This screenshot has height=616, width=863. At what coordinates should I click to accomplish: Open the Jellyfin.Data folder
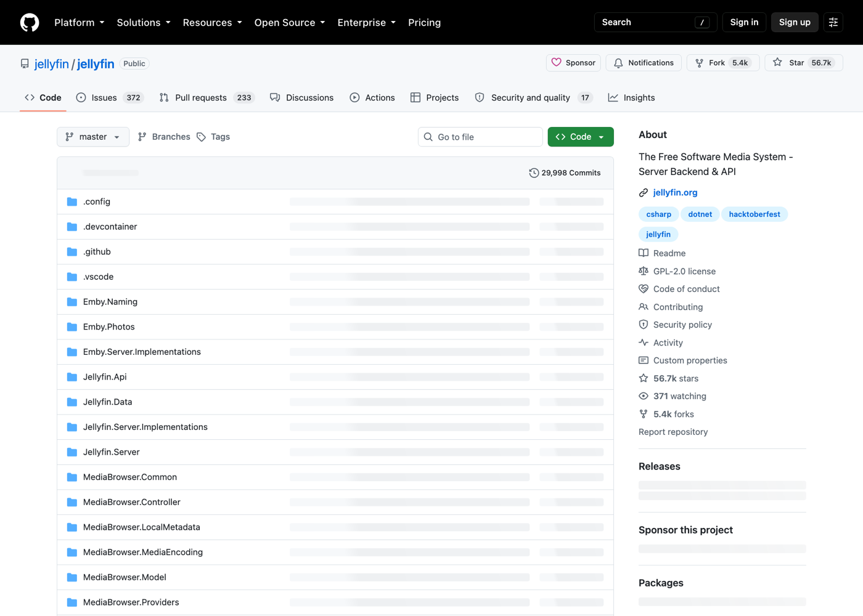click(x=108, y=402)
